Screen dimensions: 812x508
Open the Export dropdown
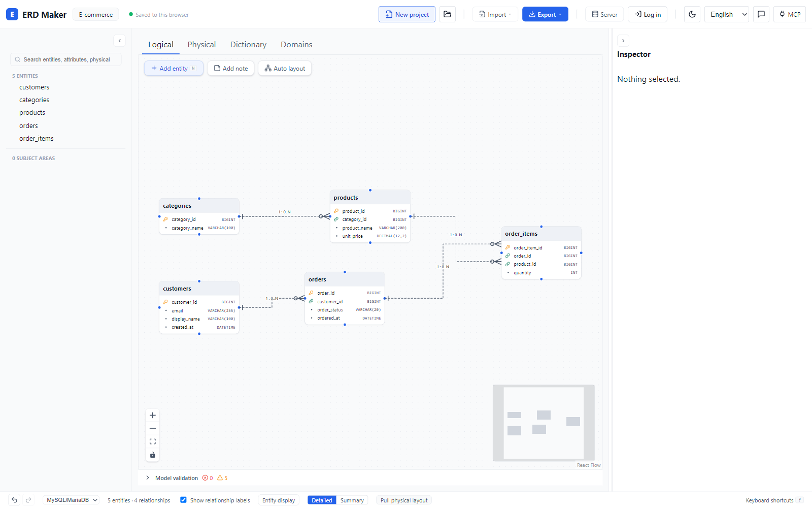coord(545,14)
